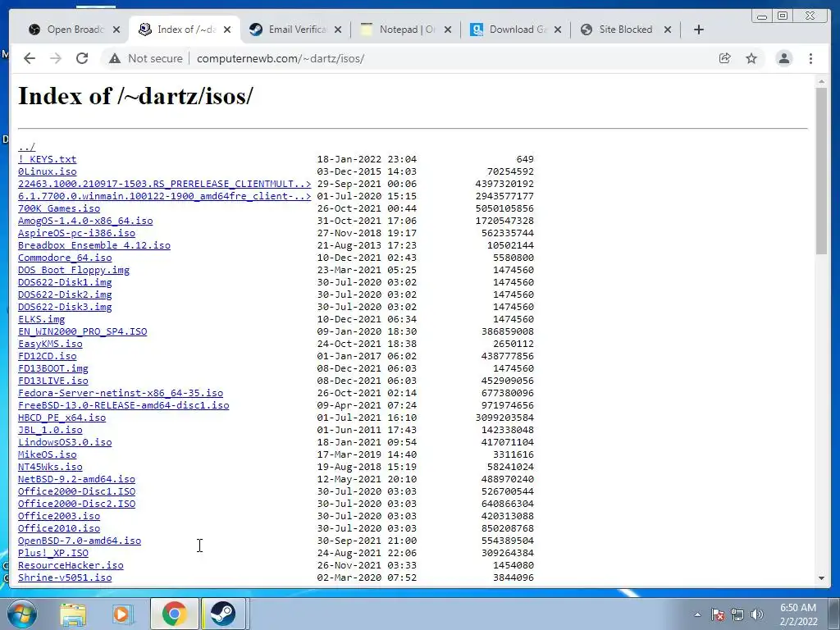This screenshot has width=840, height=630.
Task: Close the Site Blocked tab
Action: pos(668,30)
